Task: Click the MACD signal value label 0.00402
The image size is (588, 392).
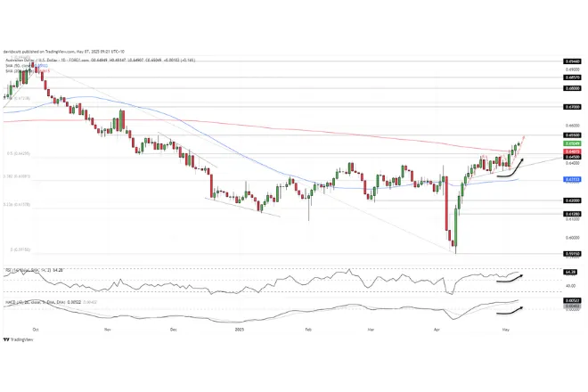Action: pos(572,306)
